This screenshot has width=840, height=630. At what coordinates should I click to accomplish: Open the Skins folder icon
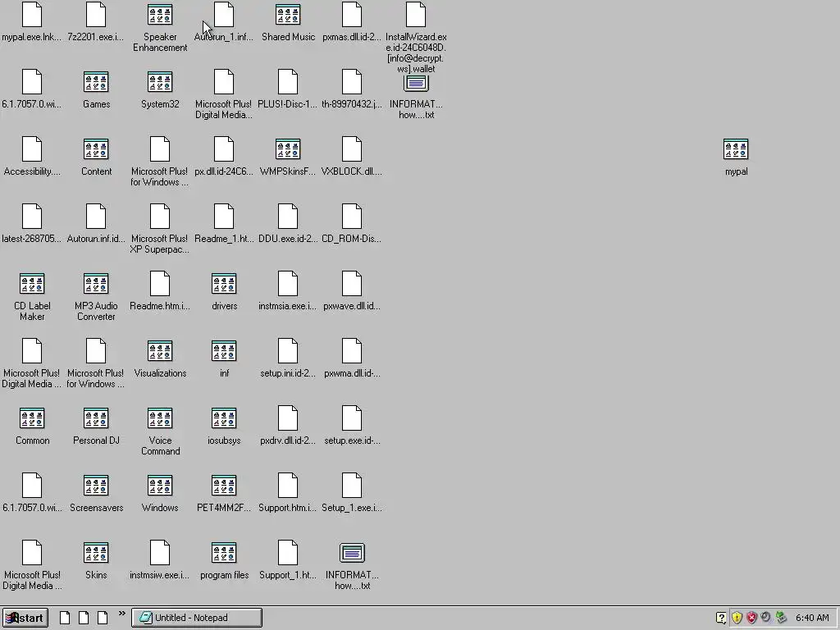pos(96,552)
